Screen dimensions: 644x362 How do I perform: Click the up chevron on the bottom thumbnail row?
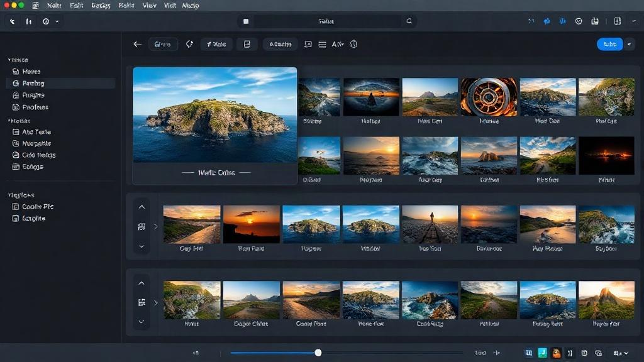tap(142, 283)
